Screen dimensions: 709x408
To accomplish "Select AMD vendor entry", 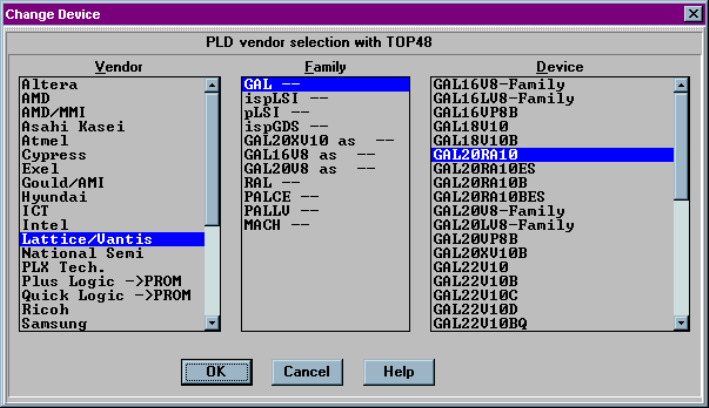I will pyautogui.click(x=112, y=99).
